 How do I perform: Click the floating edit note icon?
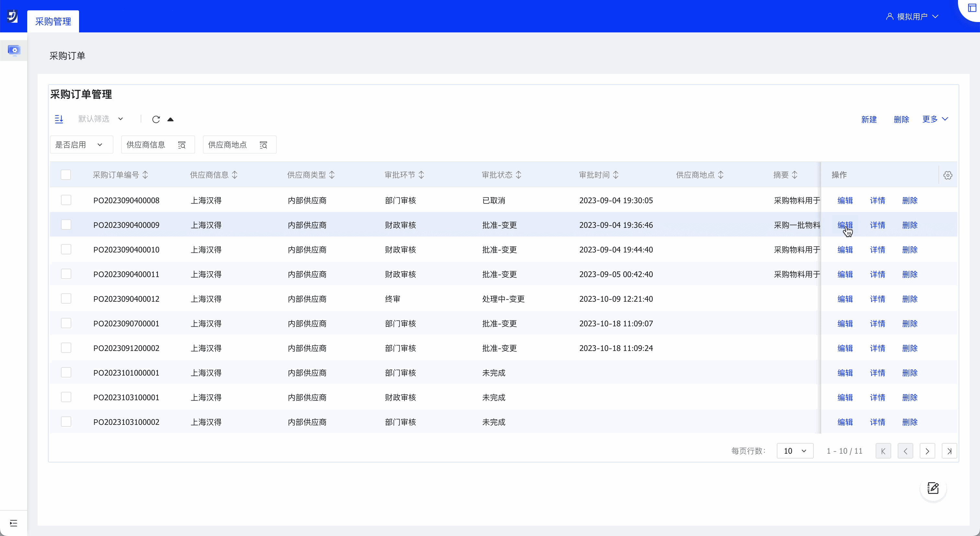pos(933,488)
